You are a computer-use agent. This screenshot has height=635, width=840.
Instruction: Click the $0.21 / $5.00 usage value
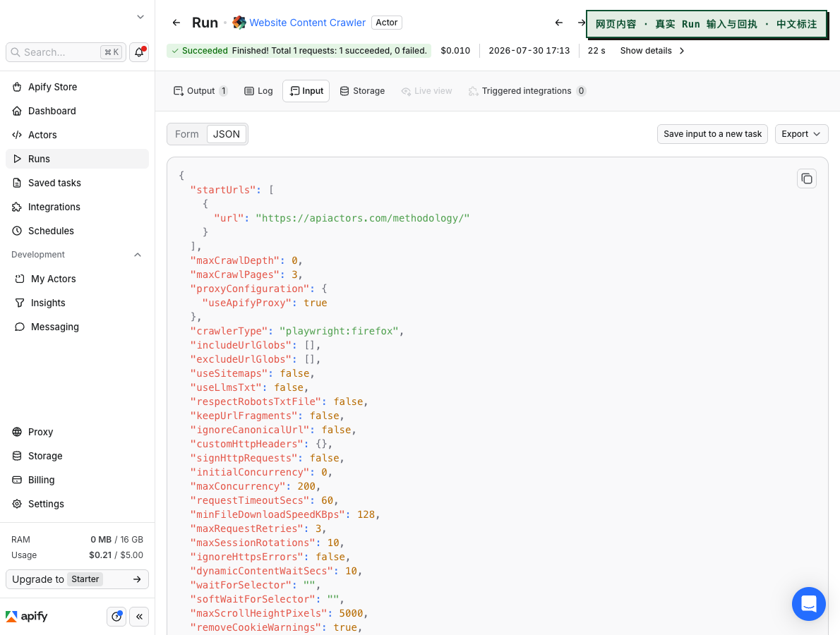coord(116,555)
